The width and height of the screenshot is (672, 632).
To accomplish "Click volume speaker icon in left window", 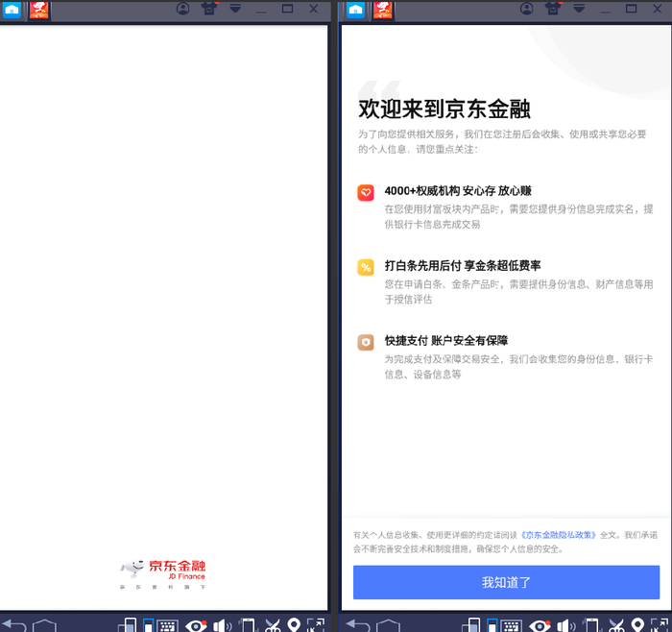I will pyautogui.click(x=223, y=625).
